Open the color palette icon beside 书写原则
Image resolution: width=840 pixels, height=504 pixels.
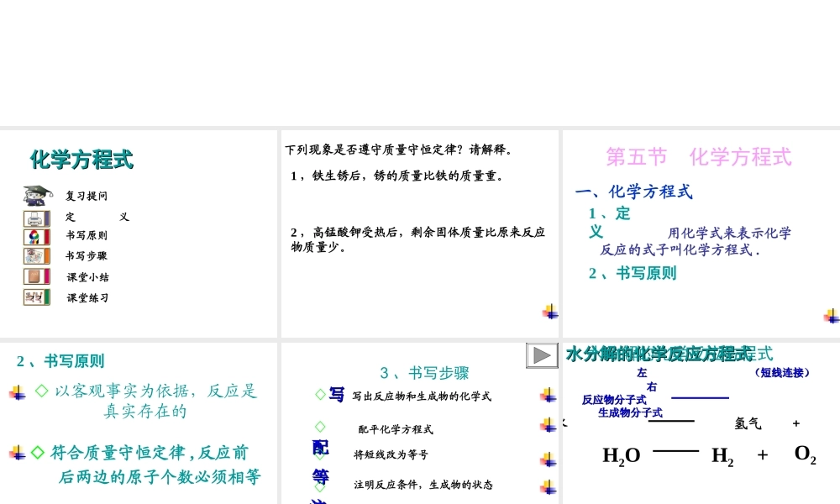[x=36, y=235]
